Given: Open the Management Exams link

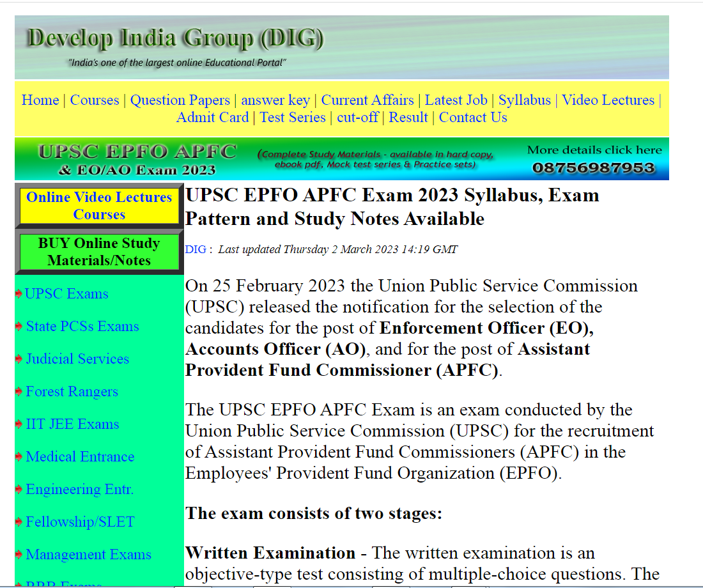Looking at the screenshot, I should (x=89, y=555).
